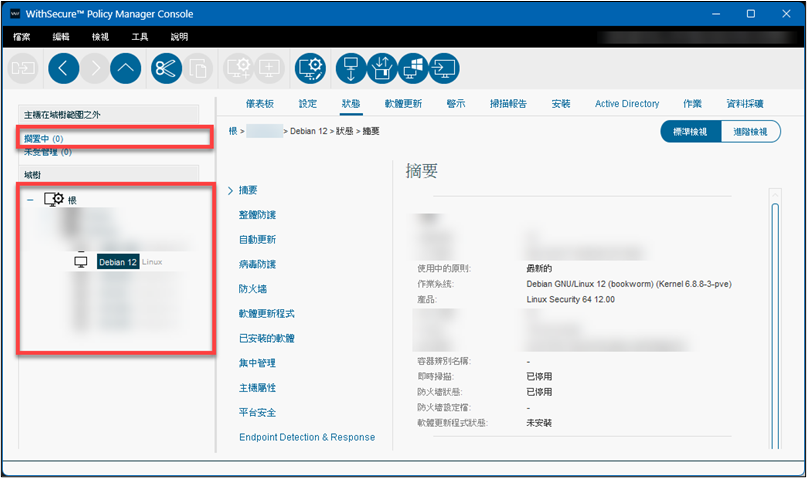Select Debian 12 host in tree
This screenshot has height=478, width=807.
118,262
